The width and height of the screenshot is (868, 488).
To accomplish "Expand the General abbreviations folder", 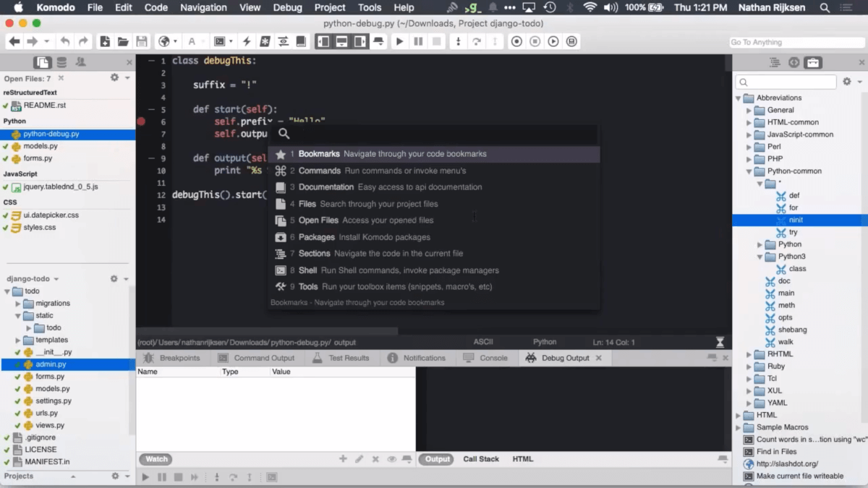I will [749, 111].
